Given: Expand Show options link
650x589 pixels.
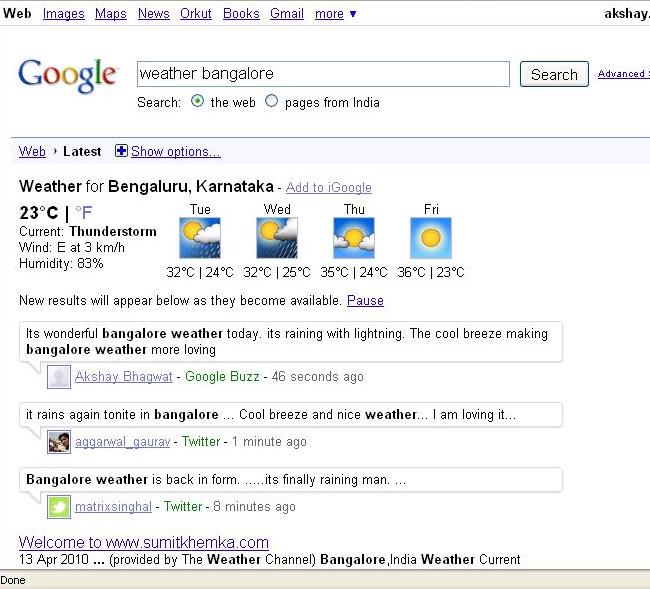Looking at the screenshot, I should click(x=176, y=152).
